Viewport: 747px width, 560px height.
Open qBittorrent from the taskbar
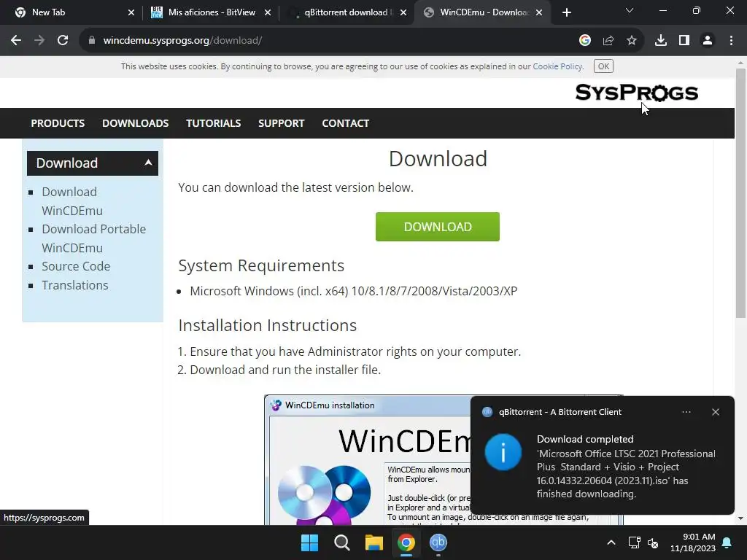point(438,542)
